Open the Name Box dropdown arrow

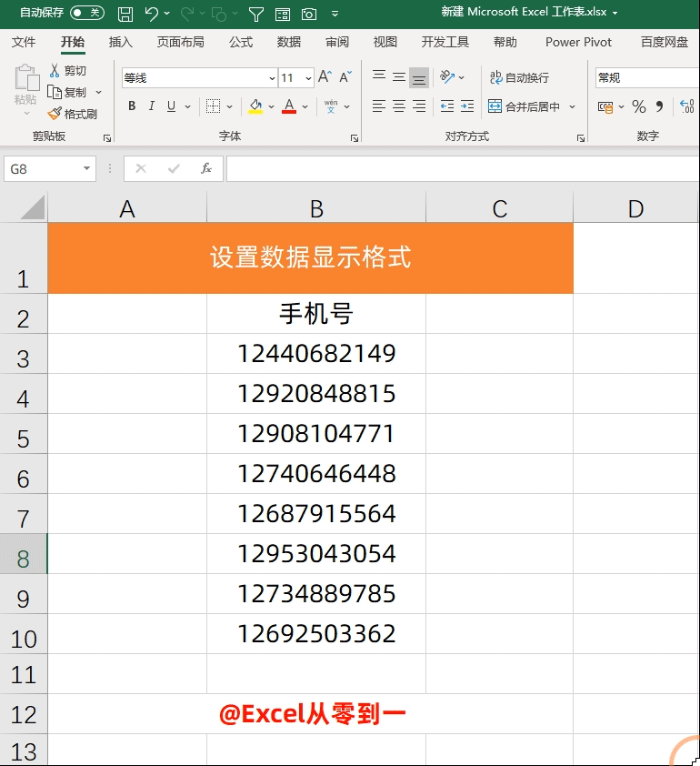click(86, 168)
